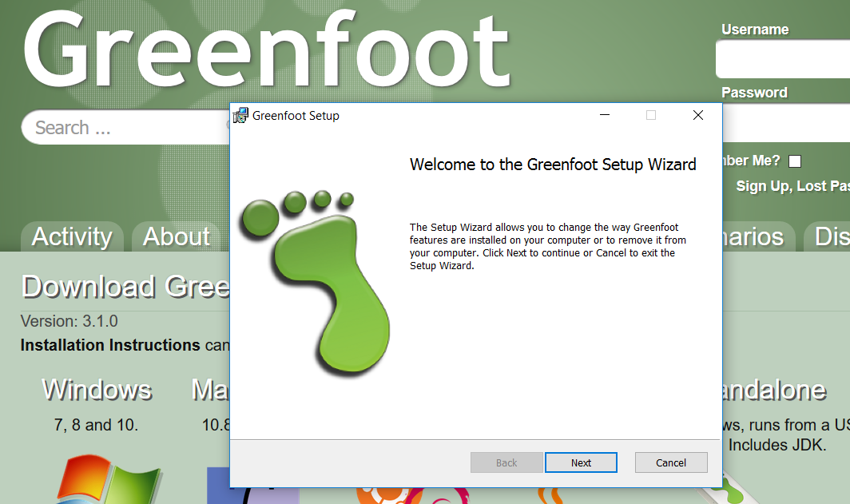
Task: Click the 'Version: 3.1.0' text
Action: [x=70, y=321]
